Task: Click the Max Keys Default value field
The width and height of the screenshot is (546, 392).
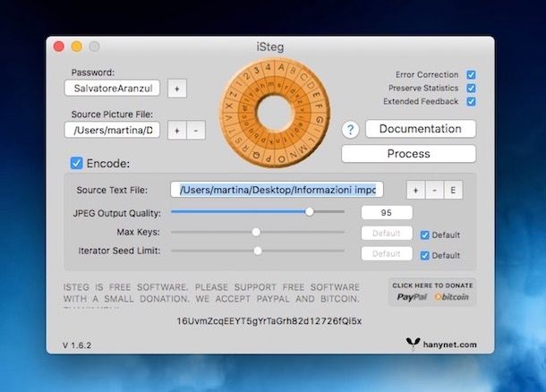Action: [x=387, y=234]
